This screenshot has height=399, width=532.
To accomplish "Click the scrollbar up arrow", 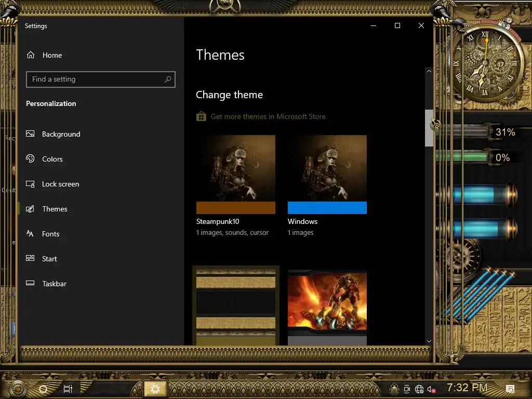I will tap(429, 71).
